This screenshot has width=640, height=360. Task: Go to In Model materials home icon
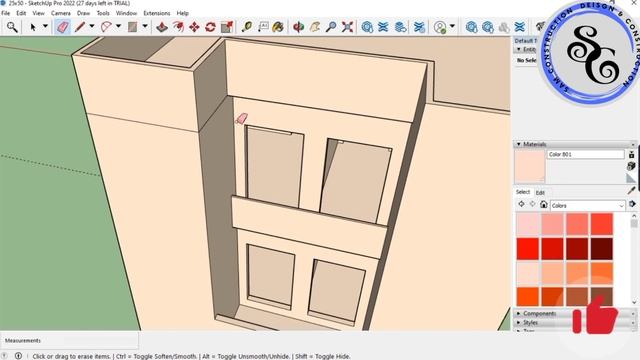[x=544, y=204]
